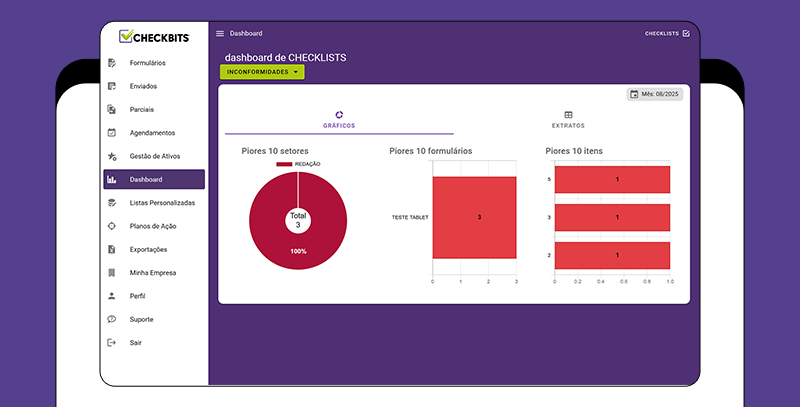The height and width of the screenshot is (407, 800).
Task: Open the Mês: 08/2025 date picker
Action: coord(655,94)
